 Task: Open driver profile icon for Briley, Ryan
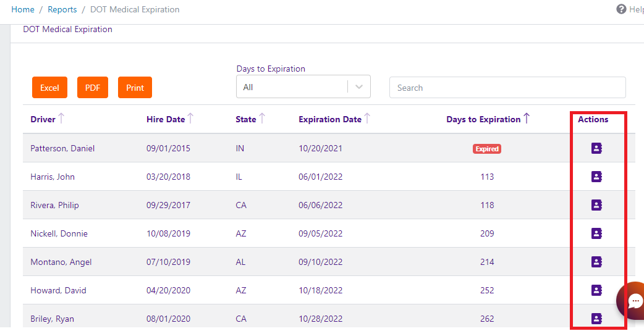click(x=596, y=319)
